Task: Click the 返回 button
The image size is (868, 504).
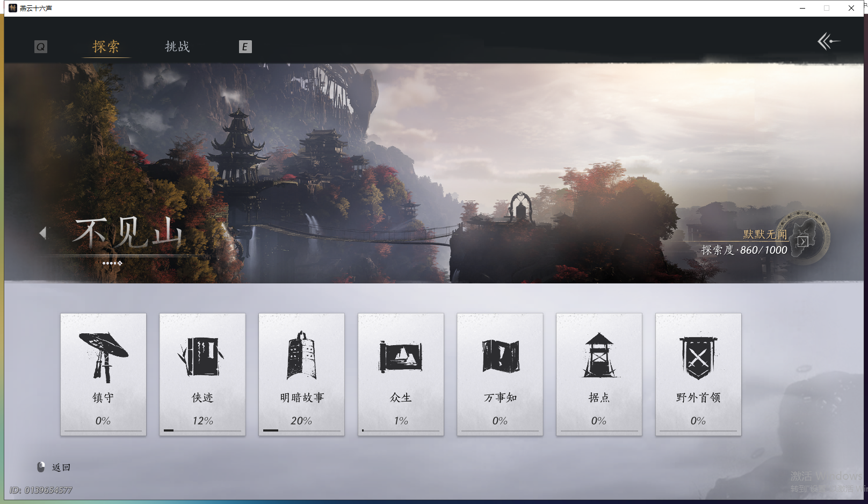Action: click(x=61, y=466)
